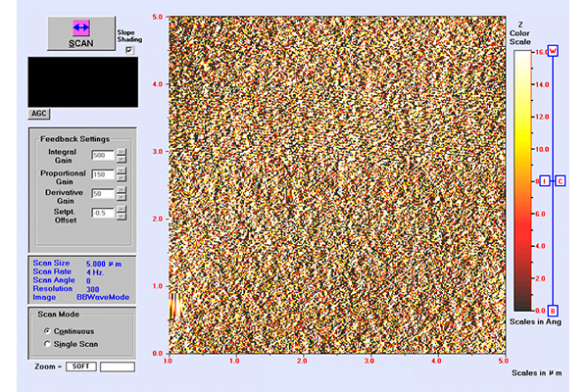Click the Scan Mode group label
Screen dimensions: 588x392
click(58, 314)
